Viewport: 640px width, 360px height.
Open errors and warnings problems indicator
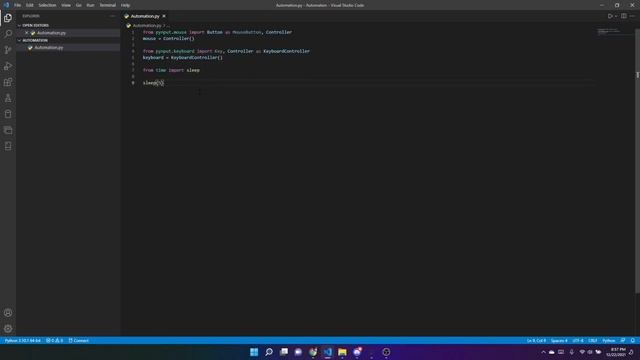55,340
